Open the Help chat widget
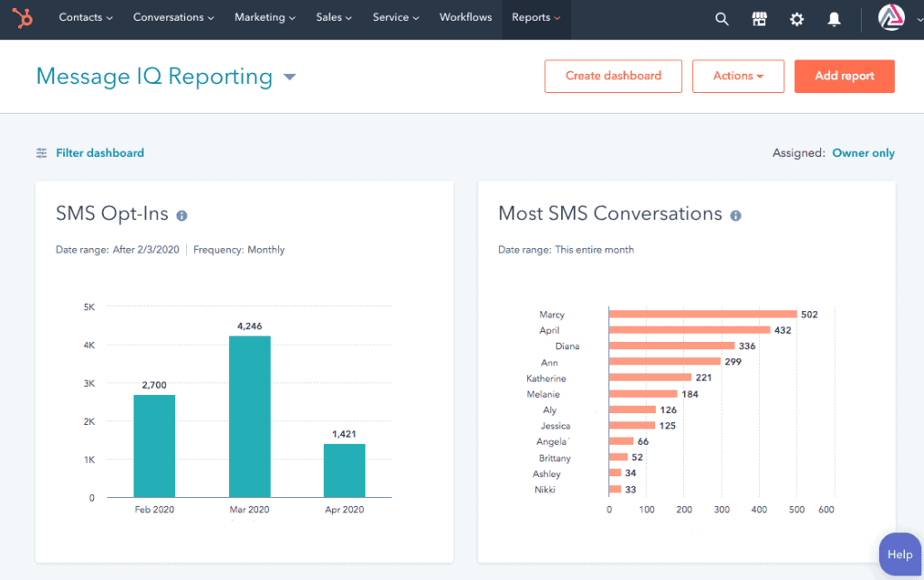The height and width of the screenshot is (580, 924). pyautogui.click(x=899, y=554)
